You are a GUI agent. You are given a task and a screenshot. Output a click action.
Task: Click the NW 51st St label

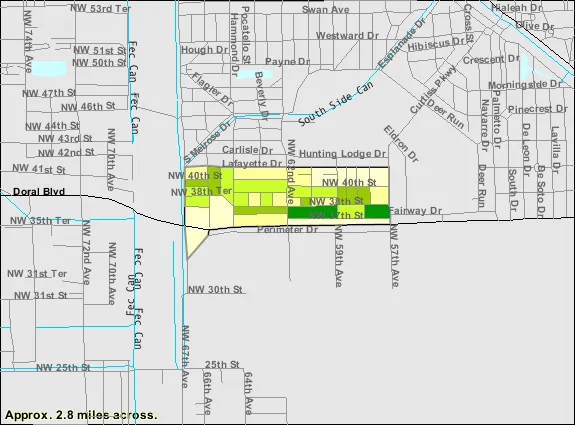[100, 50]
